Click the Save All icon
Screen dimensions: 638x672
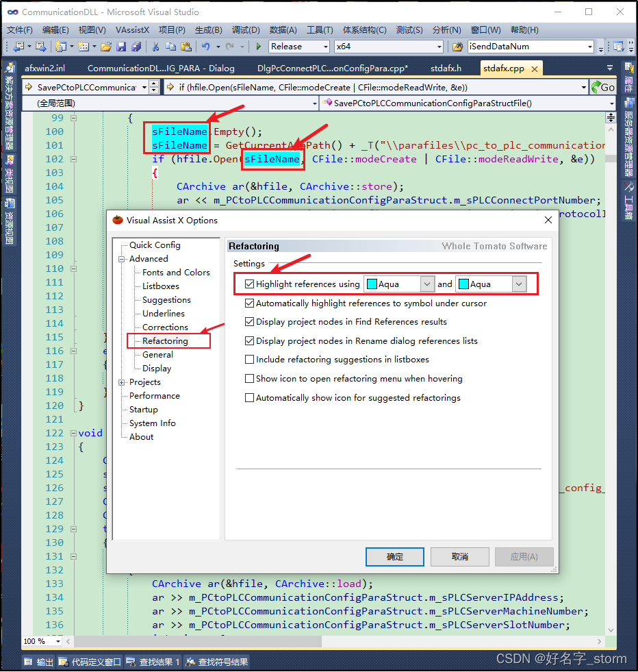(x=136, y=47)
